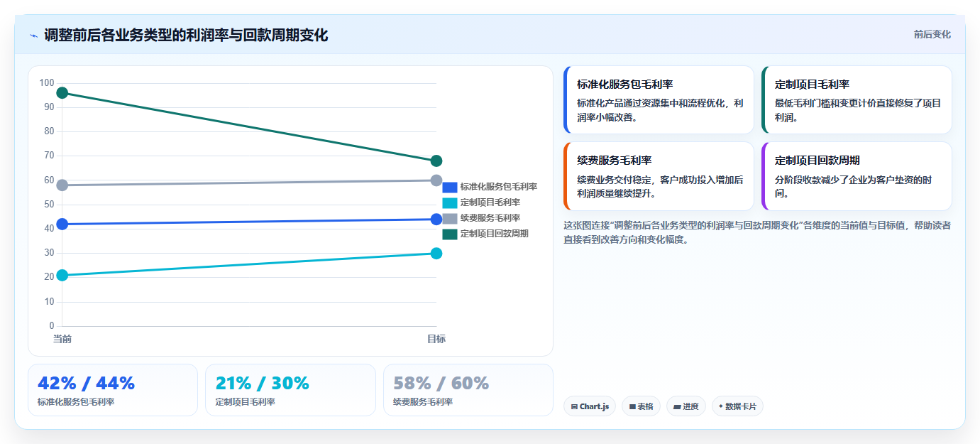Toggle the 定制项目毛利率 legend swatch
The height and width of the screenshot is (444, 980).
(450, 202)
